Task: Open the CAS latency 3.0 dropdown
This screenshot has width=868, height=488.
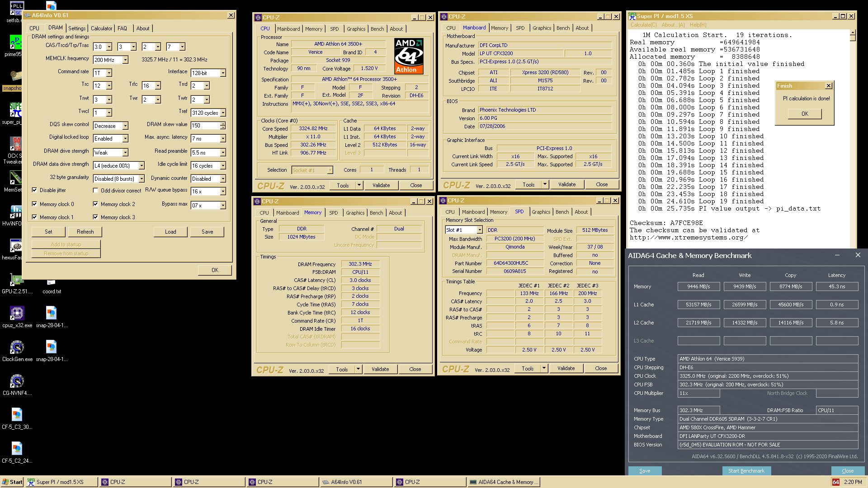Action: click(109, 47)
